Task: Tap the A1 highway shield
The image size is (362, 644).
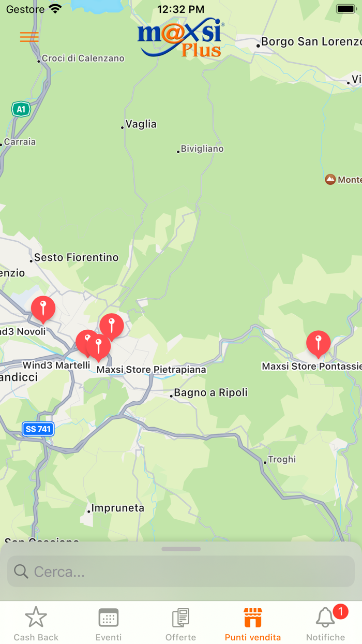Action: (21, 109)
